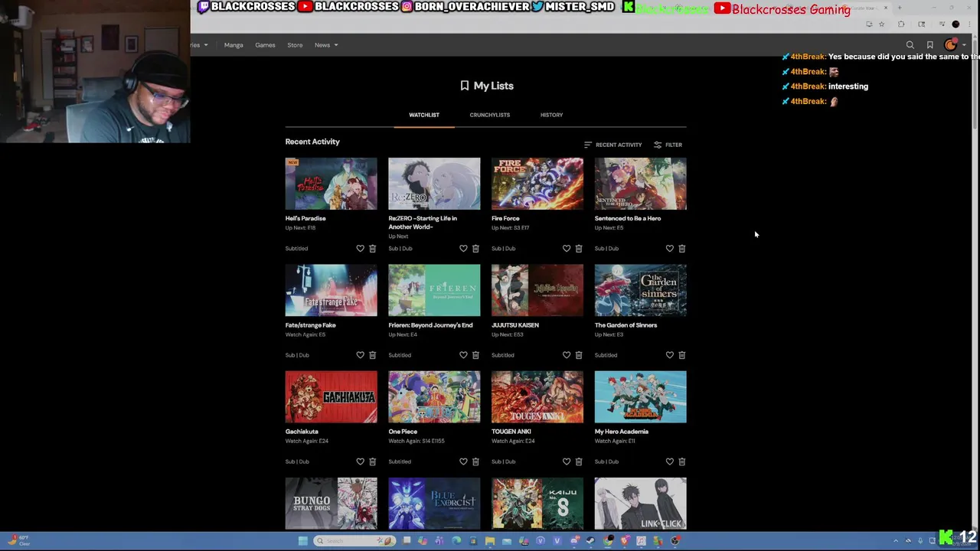
Task: Open the browser extensions puzzle icon
Action: (x=901, y=24)
